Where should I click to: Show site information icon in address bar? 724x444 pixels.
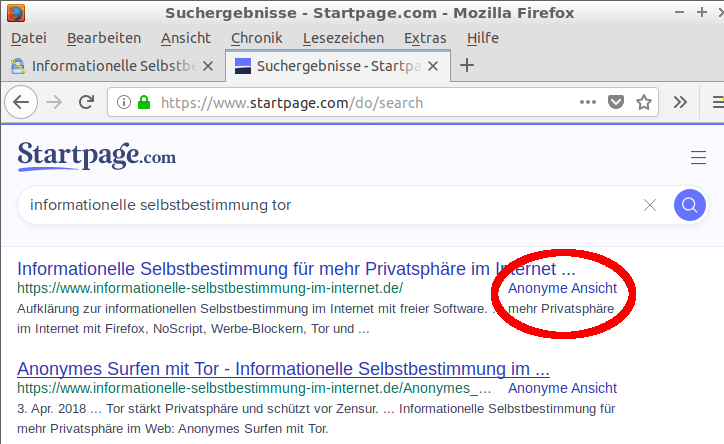124,102
